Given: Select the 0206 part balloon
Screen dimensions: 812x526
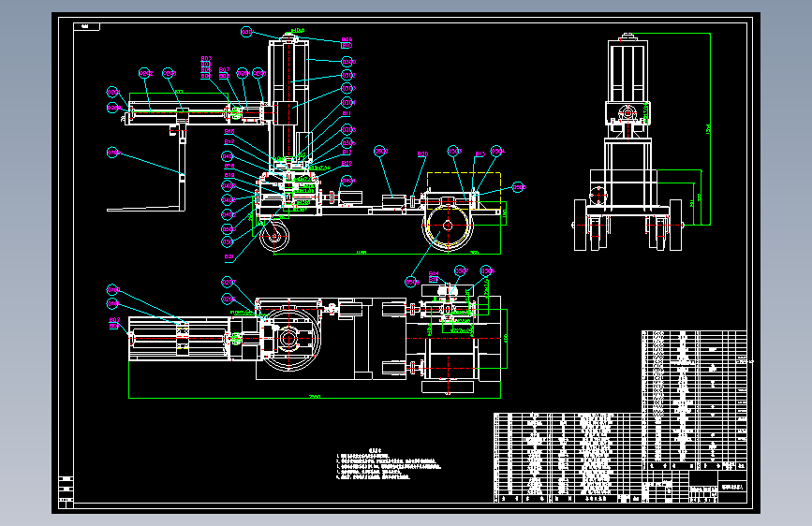Looking at the screenshot, I should point(228,300).
